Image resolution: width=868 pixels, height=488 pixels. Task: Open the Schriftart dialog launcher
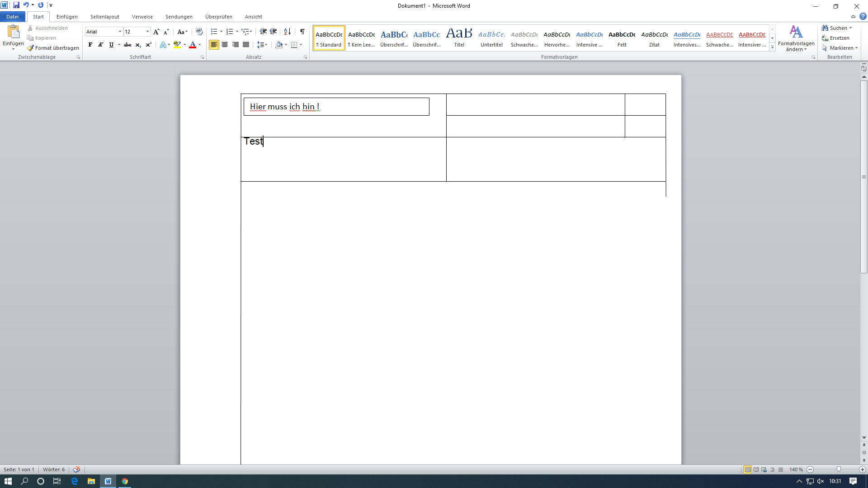click(x=202, y=57)
